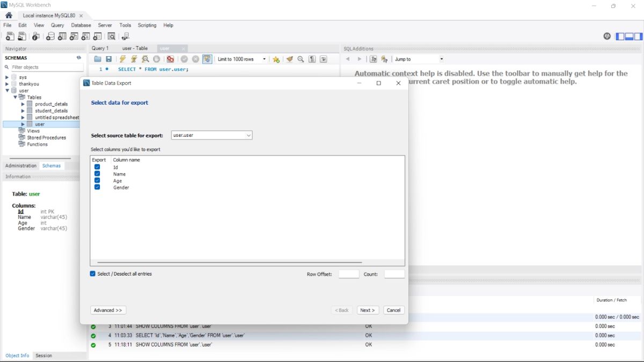644x362 pixels.
Task: Open the source table dropdown user.user
Action: pos(212,135)
